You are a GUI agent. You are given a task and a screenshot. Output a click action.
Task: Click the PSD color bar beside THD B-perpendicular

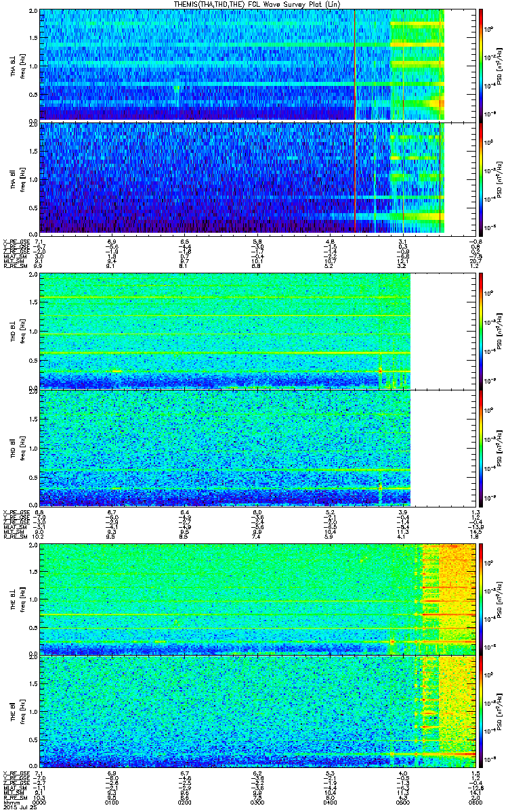point(481,331)
